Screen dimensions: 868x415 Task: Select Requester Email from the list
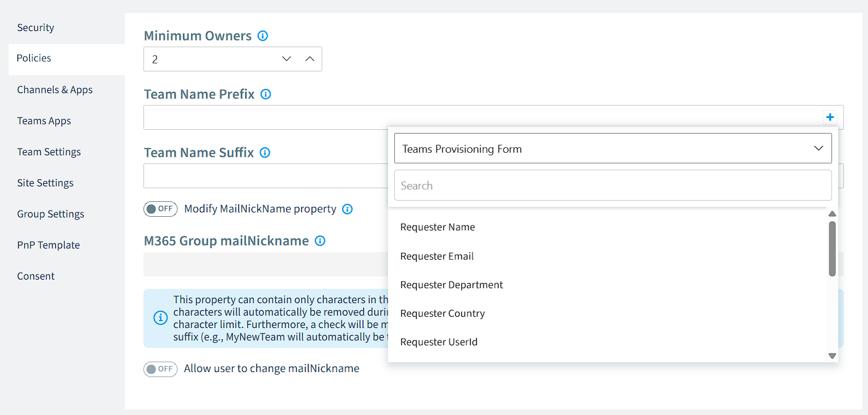(x=437, y=256)
